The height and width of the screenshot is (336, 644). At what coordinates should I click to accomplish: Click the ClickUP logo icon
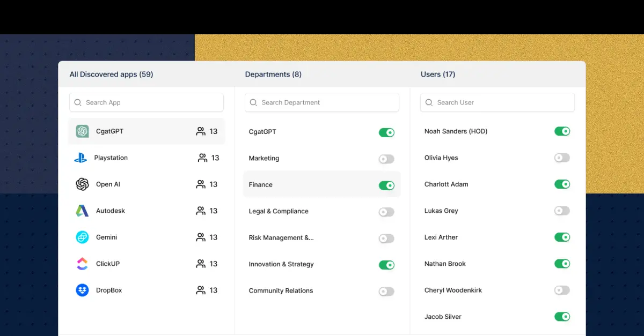tap(82, 264)
